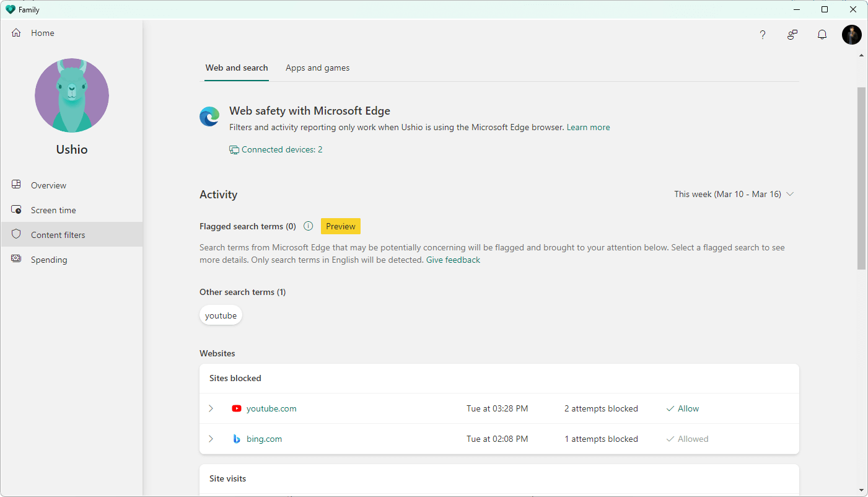Click the Microsoft Edge logo
Viewport: 868px width, 497px height.
point(209,117)
